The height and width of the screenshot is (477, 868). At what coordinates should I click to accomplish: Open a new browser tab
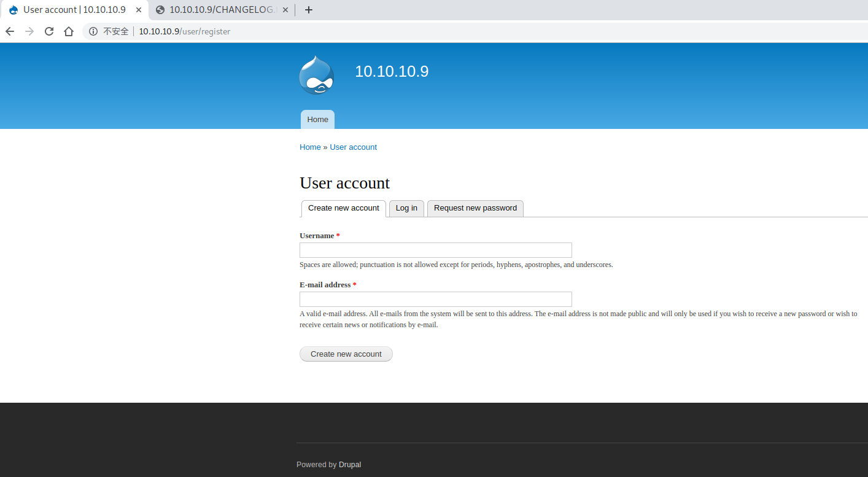309,10
